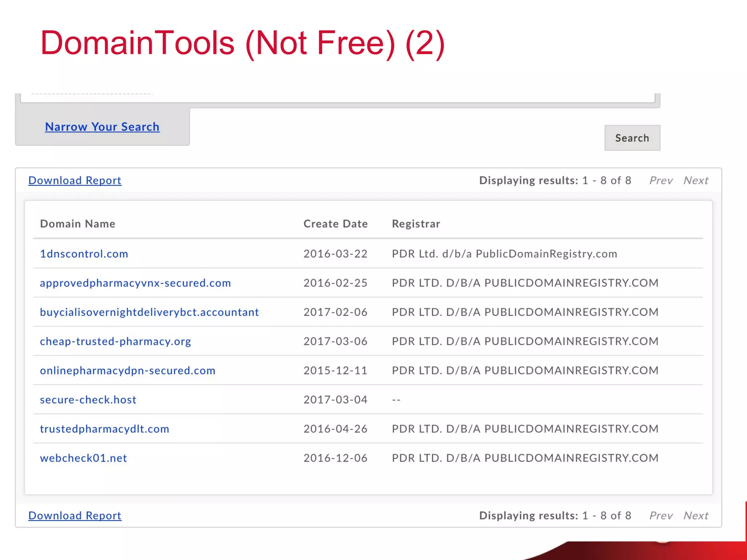Click the Create Date column header
Image resolution: width=747 pixels, height=560 pixels.
[336, 224]
